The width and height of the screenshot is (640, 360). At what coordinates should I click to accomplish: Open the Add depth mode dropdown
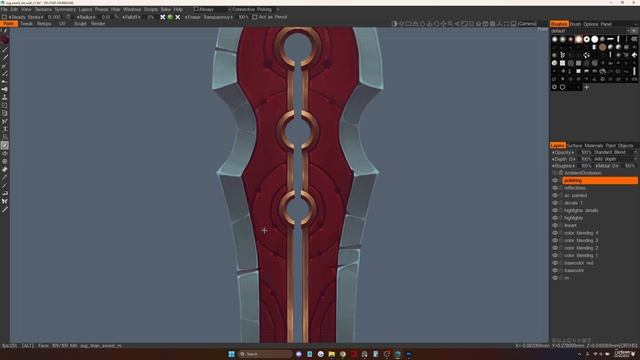(x=615, y=159)
